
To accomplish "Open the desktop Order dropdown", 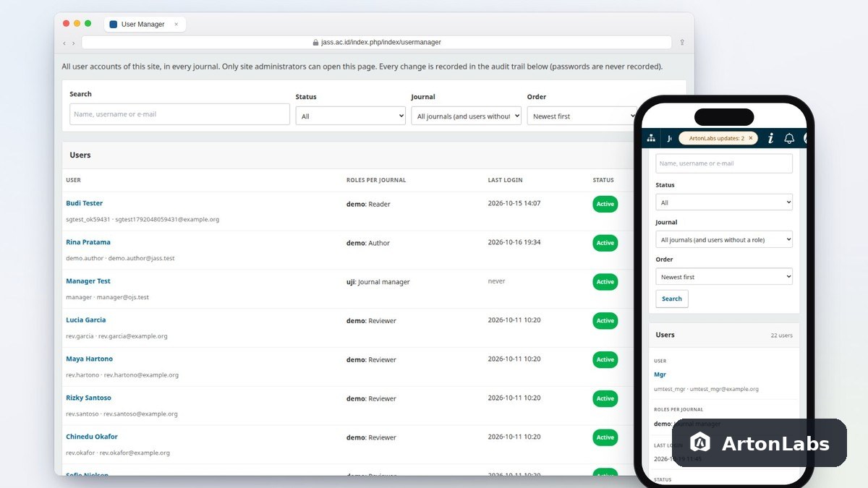I will (582, 116).
